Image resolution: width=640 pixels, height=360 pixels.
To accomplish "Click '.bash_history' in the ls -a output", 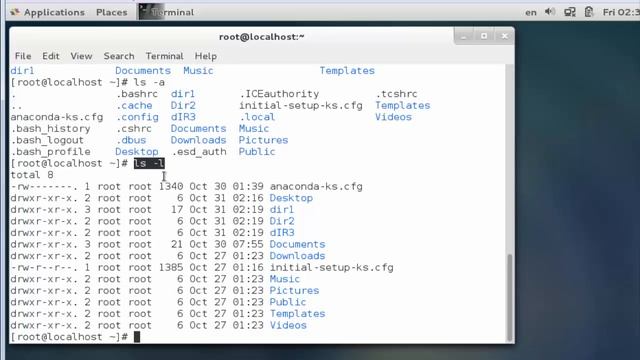I will coord(51,129).
